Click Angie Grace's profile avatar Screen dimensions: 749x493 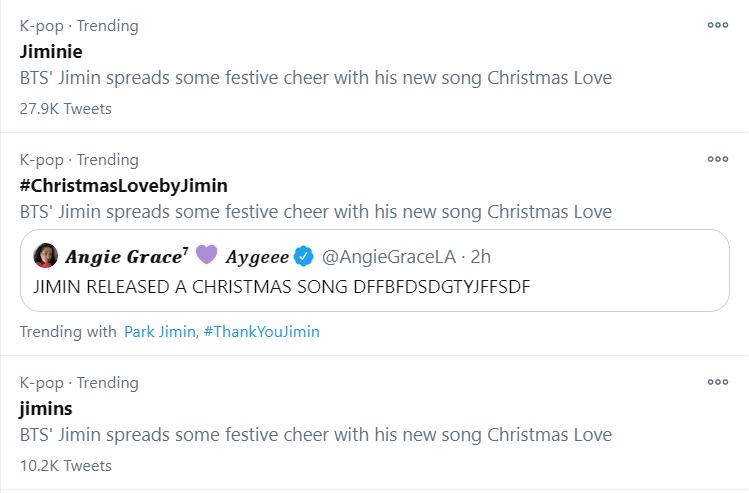click(46, 257)
